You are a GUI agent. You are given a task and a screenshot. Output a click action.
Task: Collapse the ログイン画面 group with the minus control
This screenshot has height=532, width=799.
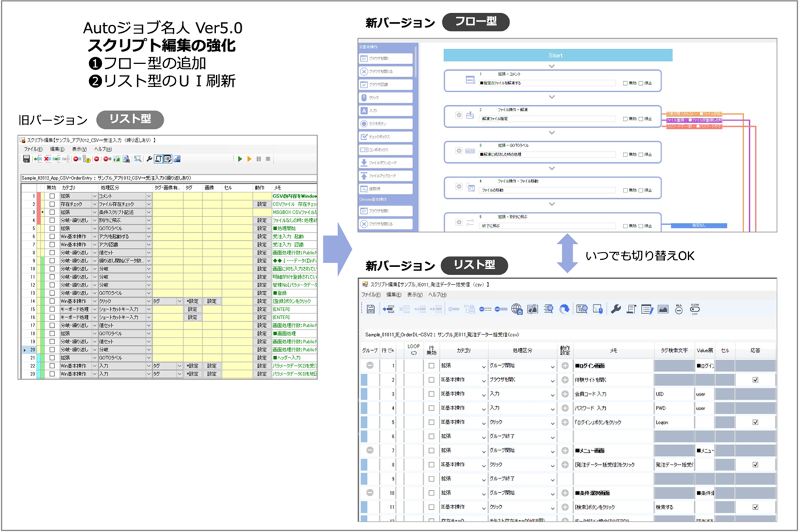point(369,365)
